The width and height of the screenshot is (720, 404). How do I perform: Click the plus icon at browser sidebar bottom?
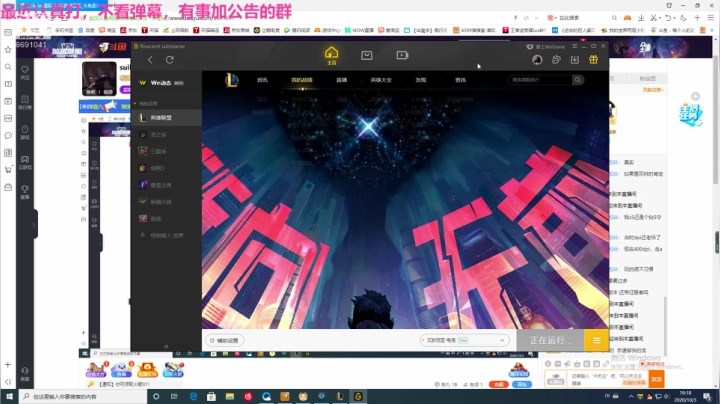tap(8, 365)
